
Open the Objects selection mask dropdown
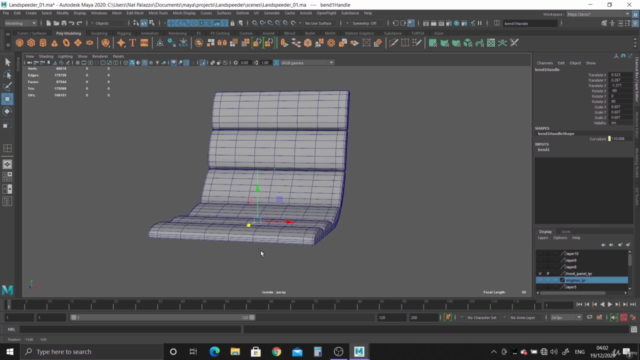(x=109, y=23)
